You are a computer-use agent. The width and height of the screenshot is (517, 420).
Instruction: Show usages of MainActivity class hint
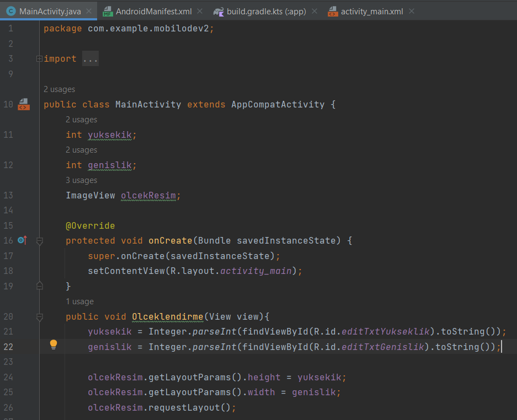[60, 89]
